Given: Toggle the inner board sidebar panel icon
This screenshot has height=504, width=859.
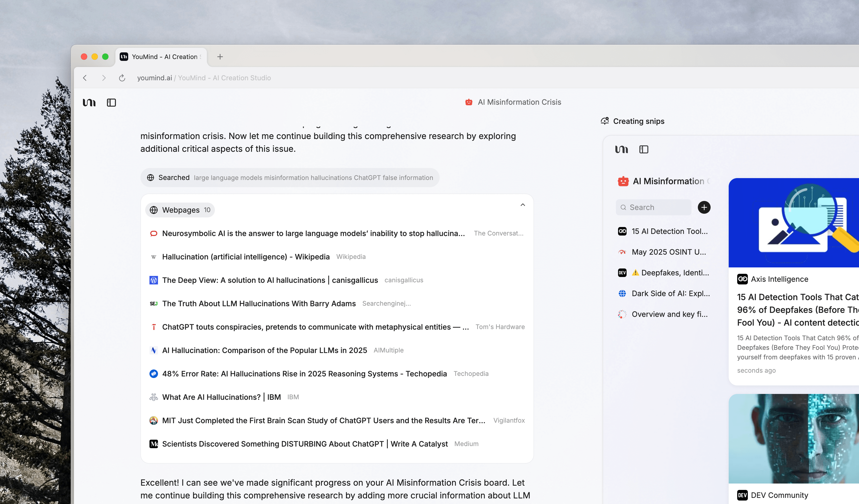Looking at the screenshot, I should tap(644, 149).
